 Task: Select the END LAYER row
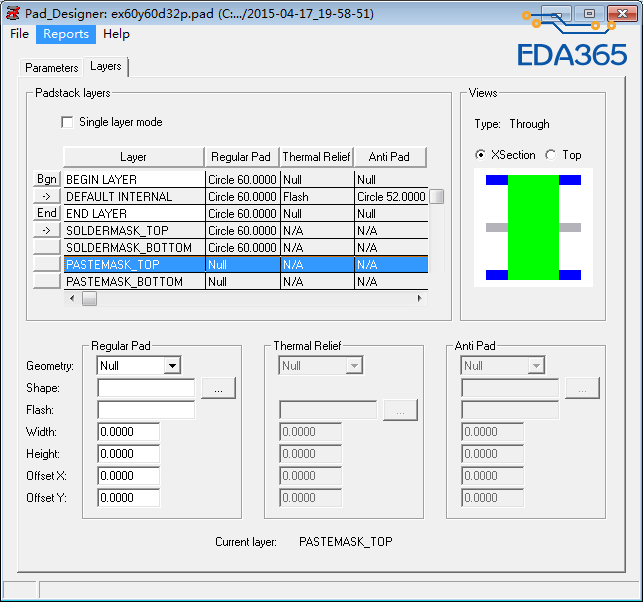point(246,214)
